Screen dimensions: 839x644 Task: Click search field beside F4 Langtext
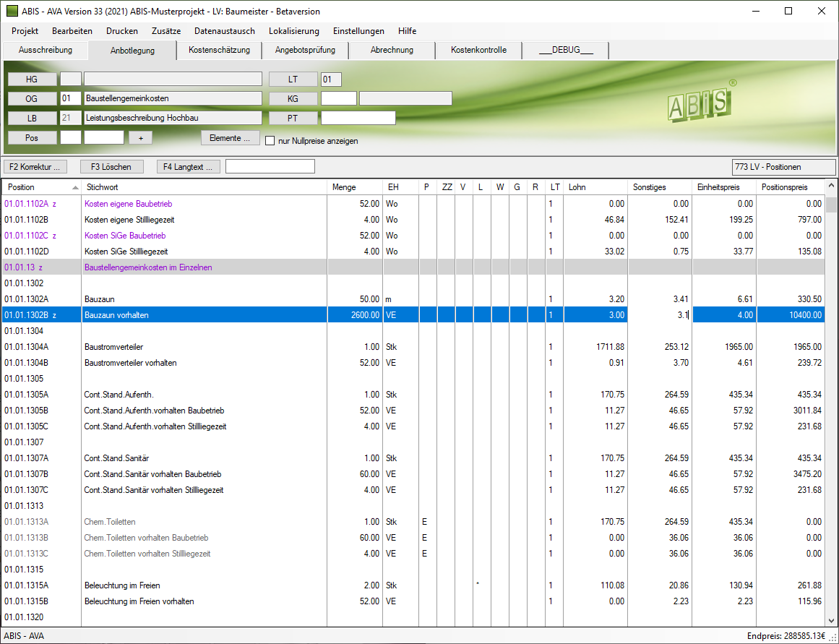tap(270, 166)
